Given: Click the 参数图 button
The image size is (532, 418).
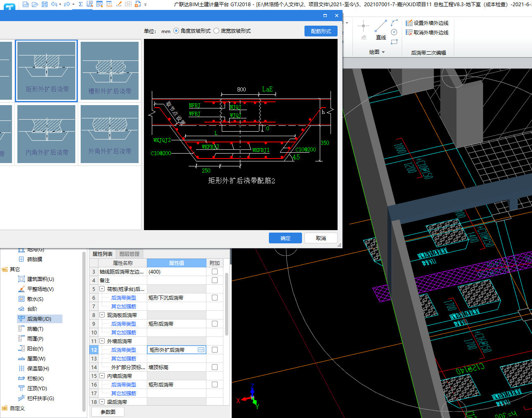Looking at the screenshot, I should [108, 412].
